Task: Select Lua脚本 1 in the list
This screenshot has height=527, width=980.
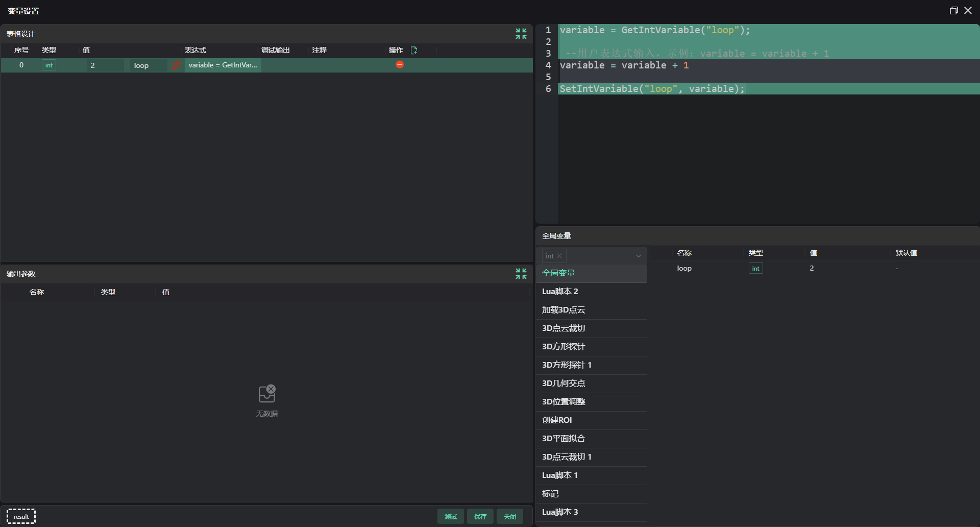Action: [x=592, y=475]
